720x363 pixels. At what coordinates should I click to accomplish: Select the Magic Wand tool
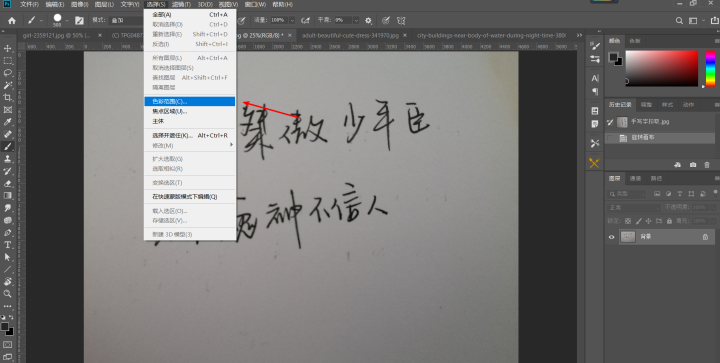click(8, 85)
